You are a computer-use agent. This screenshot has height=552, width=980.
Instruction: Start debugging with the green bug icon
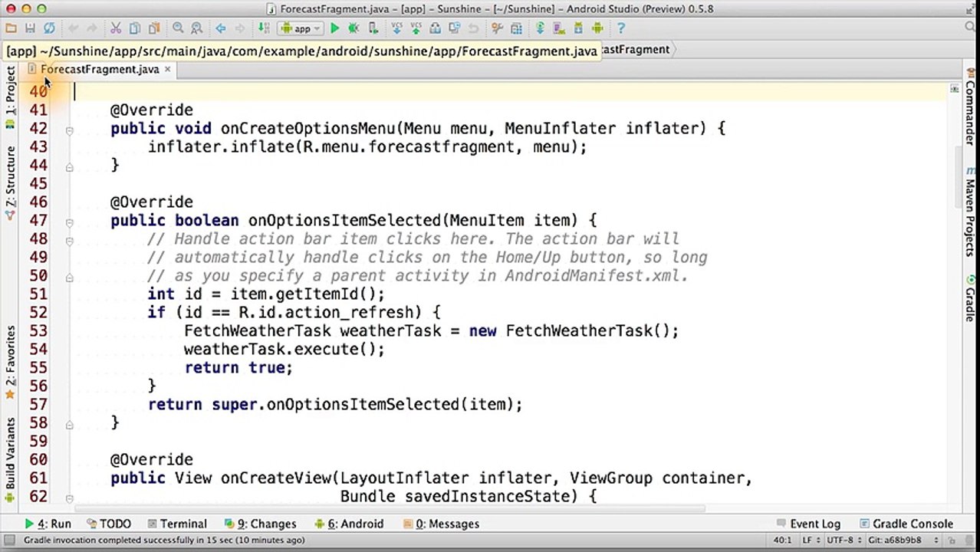(353, 28)
